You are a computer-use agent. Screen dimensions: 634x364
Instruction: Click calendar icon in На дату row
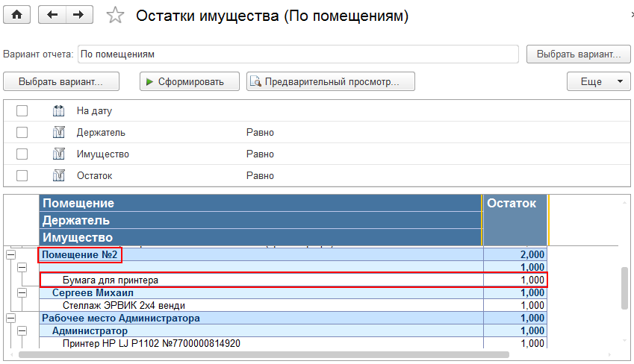59,110
